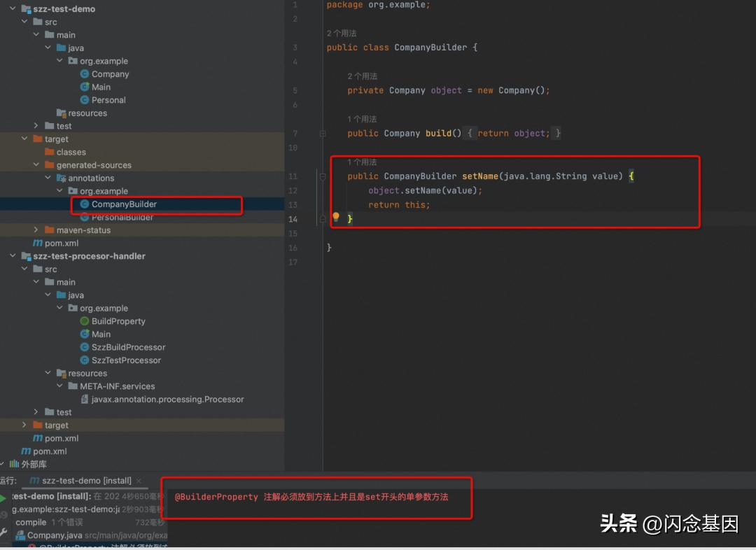Expand the maven-status folder
The height and width of the screenshot is (550, 756).
point(36,230)
